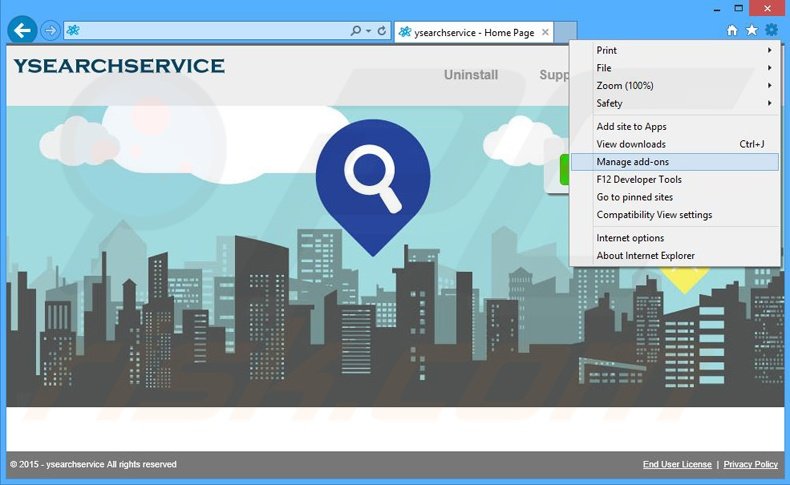Close the Internet Explorer window
The width and height of the screenshot is (790, 485).
click(767, 8)
